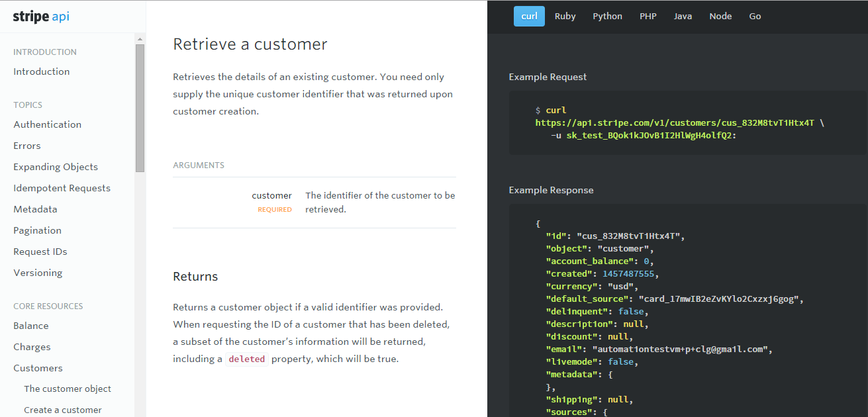868x417 pixels.
Task: Open The customer object sub-item
Action: [68, 389]
